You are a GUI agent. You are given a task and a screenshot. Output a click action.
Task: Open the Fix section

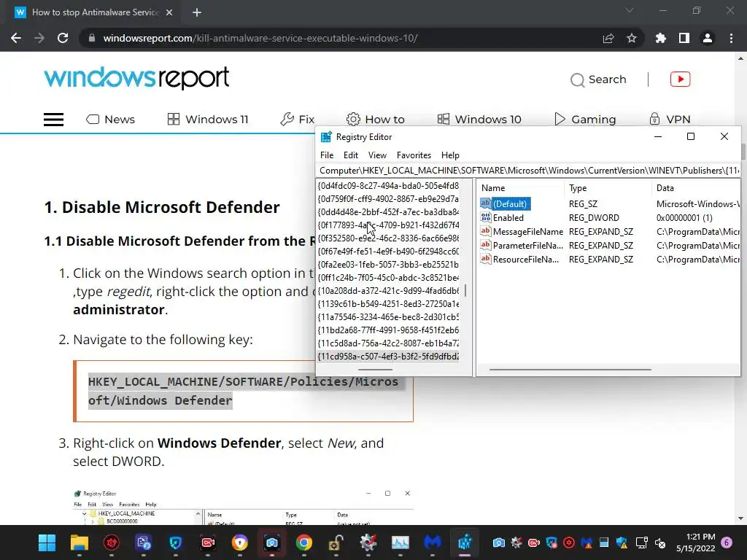pyautogui.click(x=298, y=119)
